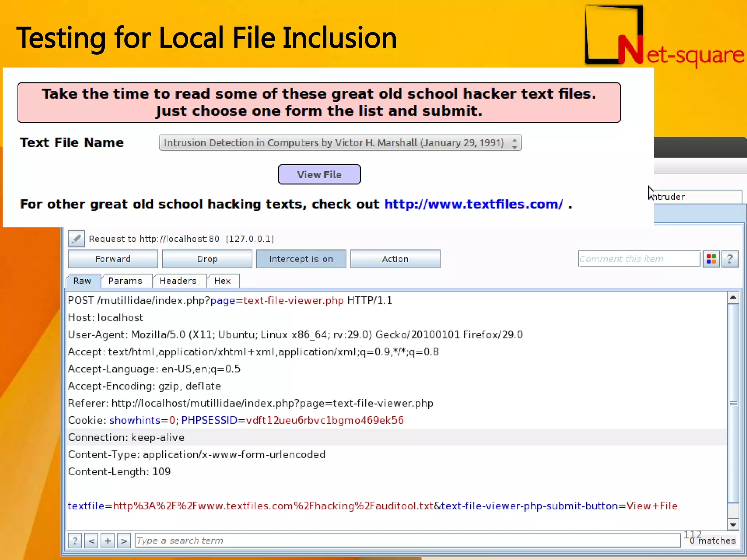This screenshot has height=560, width=747.
Task: Click the Accept-Language header line
Action: 154,369
